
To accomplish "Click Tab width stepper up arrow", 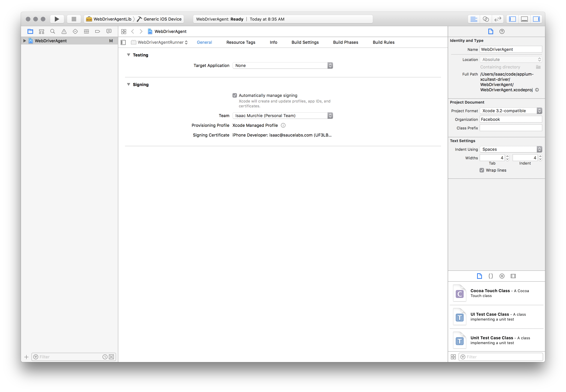I will click(x=507, y=156).
